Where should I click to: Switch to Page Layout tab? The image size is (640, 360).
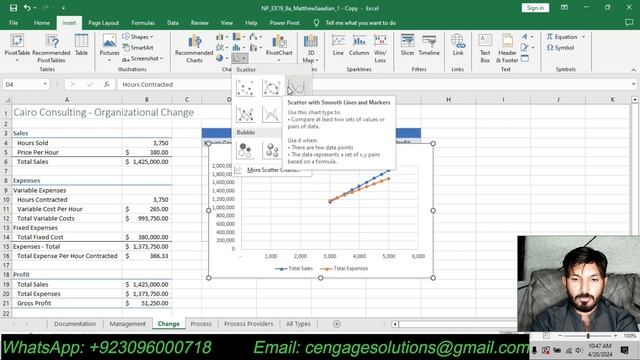pos(104,23)
